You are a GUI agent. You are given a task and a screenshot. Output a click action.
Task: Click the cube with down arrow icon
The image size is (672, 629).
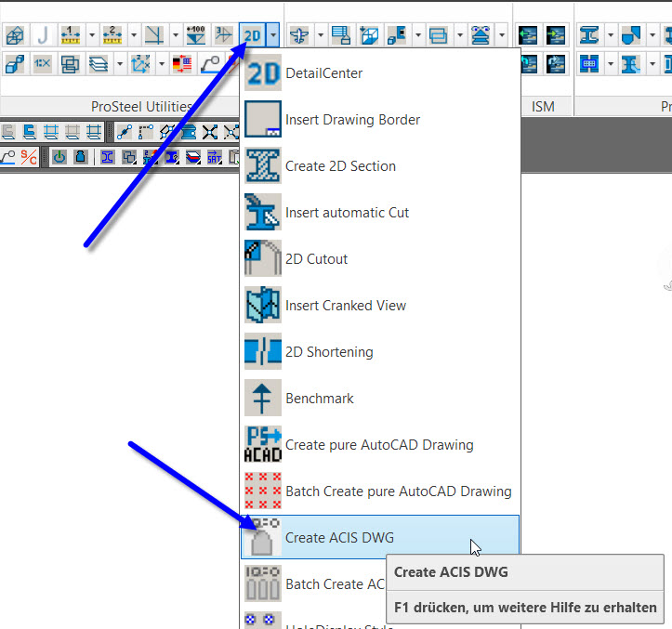pos(369,34)
